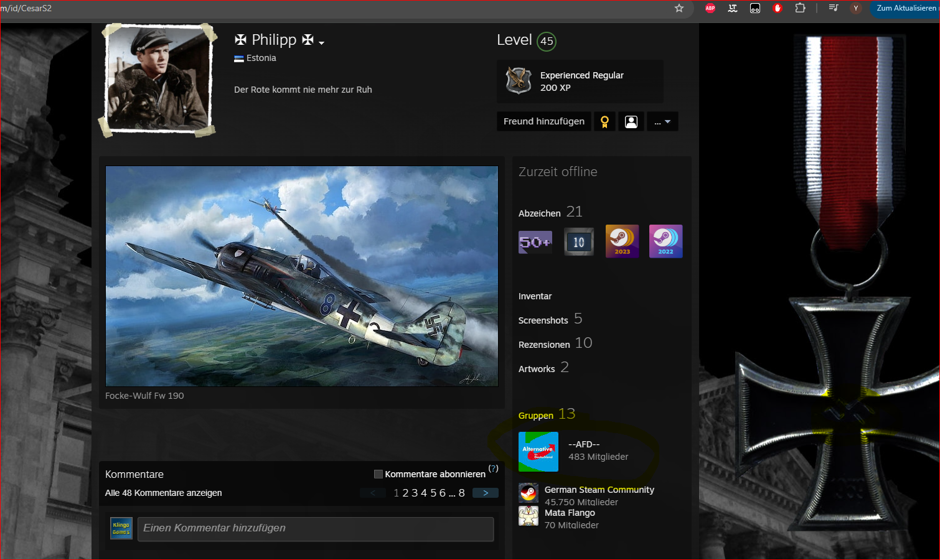Open the Steam 2023 badge
940x560 pixels.
(622, 241)
